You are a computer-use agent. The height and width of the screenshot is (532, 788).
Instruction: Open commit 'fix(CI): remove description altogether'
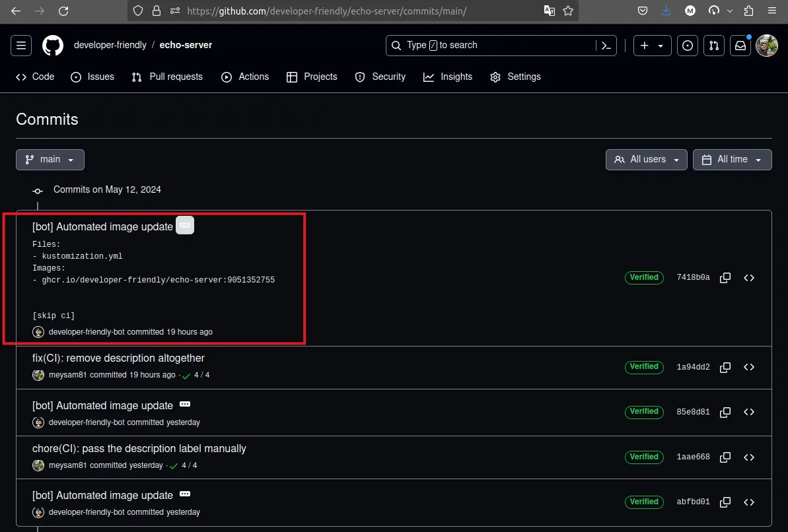coord(118,358)
